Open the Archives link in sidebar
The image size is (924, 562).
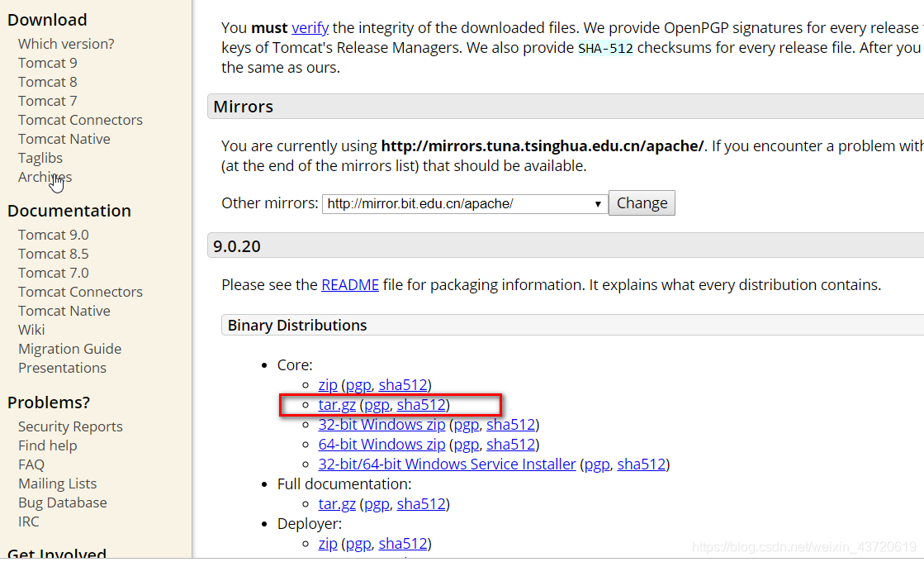pos(45,177)
